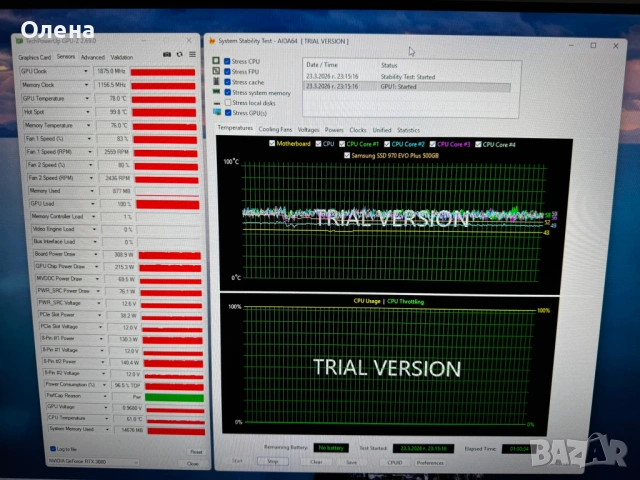
Task: Select the GPU1: Started log entry
Action: point(400,87)
